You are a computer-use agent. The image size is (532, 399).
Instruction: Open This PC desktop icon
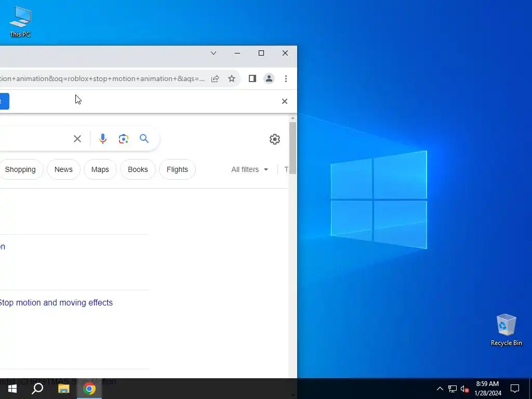[x=20, y=22]
